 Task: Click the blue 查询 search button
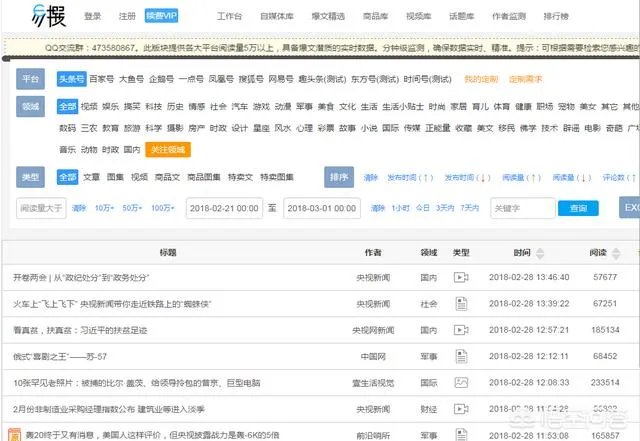pyautogui.click(x=578, y=208)
